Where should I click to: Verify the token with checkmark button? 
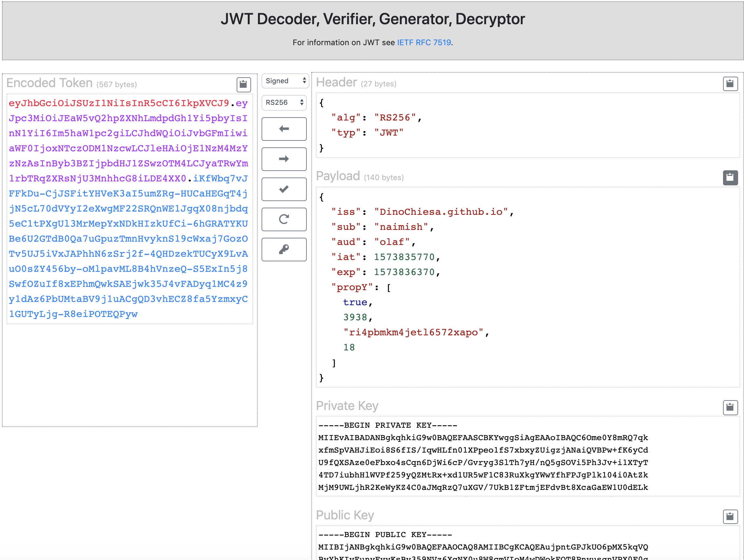(x=284, y=189)
